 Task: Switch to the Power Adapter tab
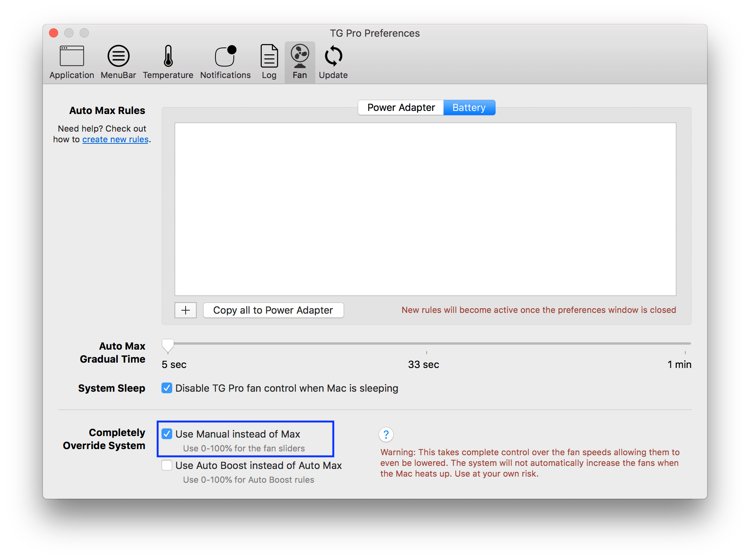[401, 107]
